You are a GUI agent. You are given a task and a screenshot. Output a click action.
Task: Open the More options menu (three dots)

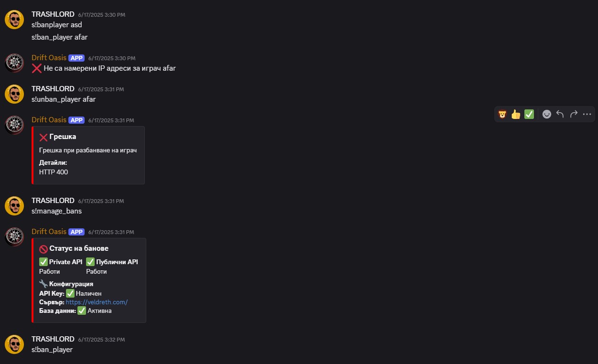pyautogui.click(x=587, y=114)
